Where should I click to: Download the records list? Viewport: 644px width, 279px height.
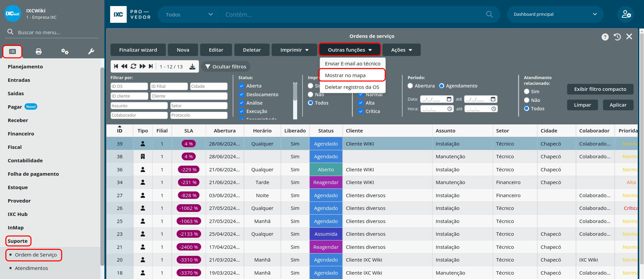point(192,66)
